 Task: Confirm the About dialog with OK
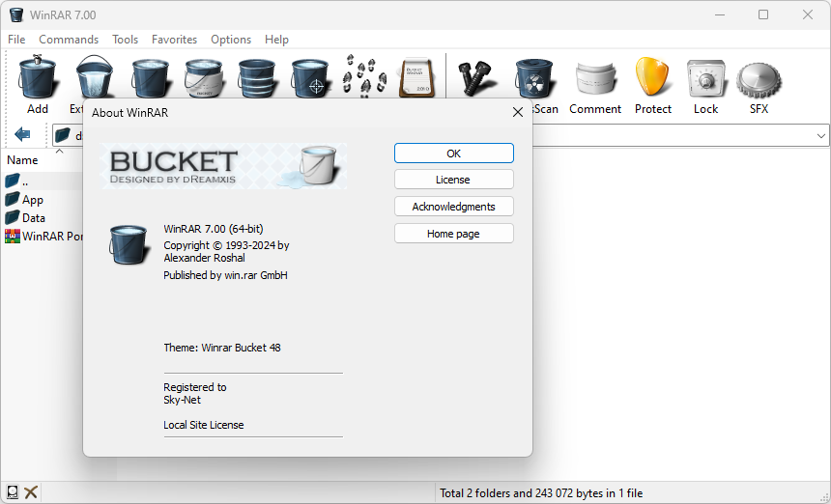pyautogui.click(x=453, y=153)
